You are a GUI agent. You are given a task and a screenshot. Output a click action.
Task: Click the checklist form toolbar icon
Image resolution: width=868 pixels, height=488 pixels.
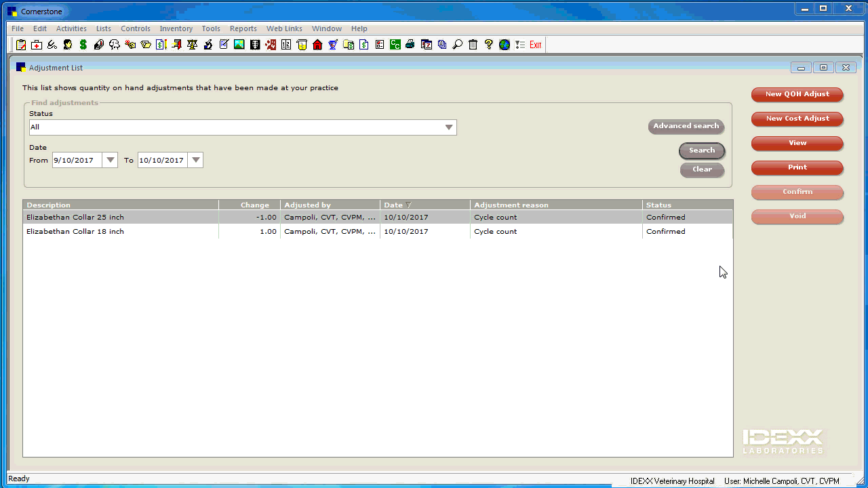coord(379,45)
